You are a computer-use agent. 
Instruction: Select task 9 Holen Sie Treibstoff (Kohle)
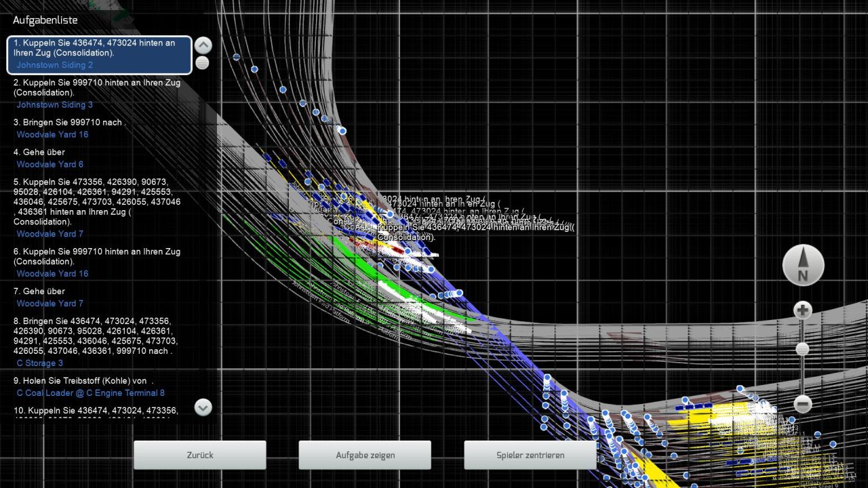pos(83,380)
